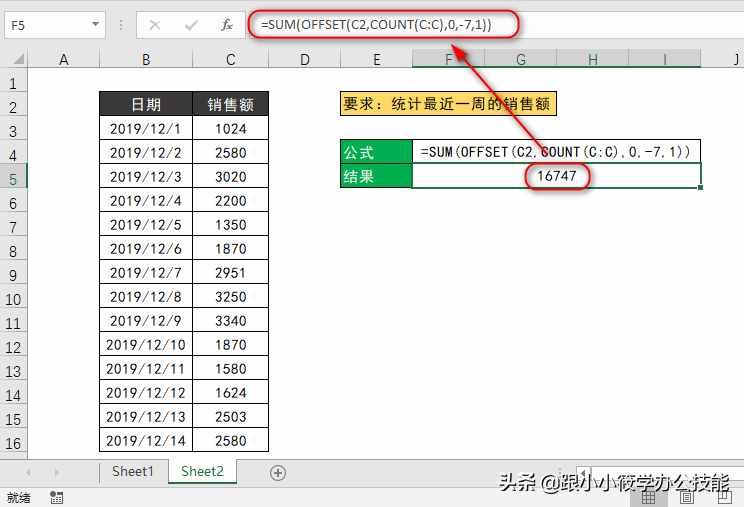Click cell with value 2200
Viewport: 744px width, 507px height.
click(231, 201)
